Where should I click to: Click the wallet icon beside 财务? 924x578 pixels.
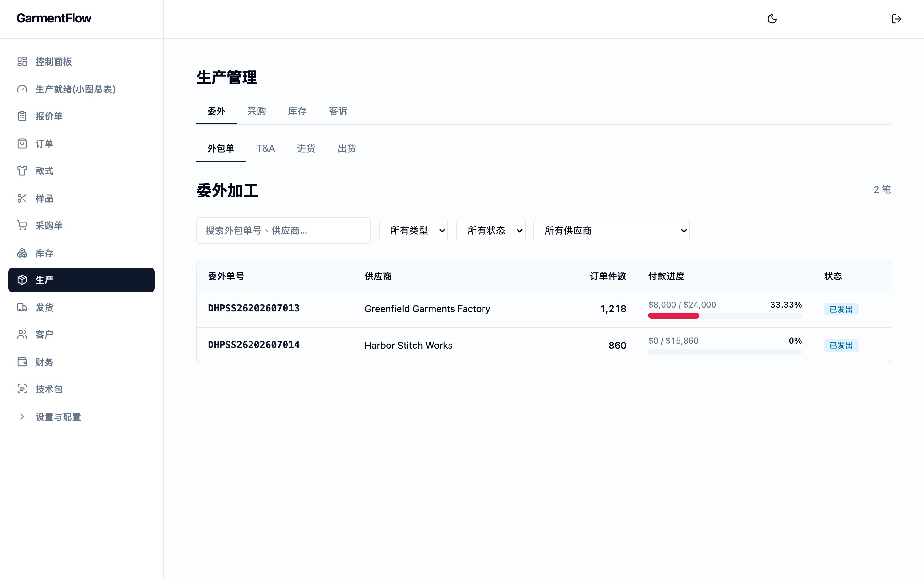[x=22, y=362]
